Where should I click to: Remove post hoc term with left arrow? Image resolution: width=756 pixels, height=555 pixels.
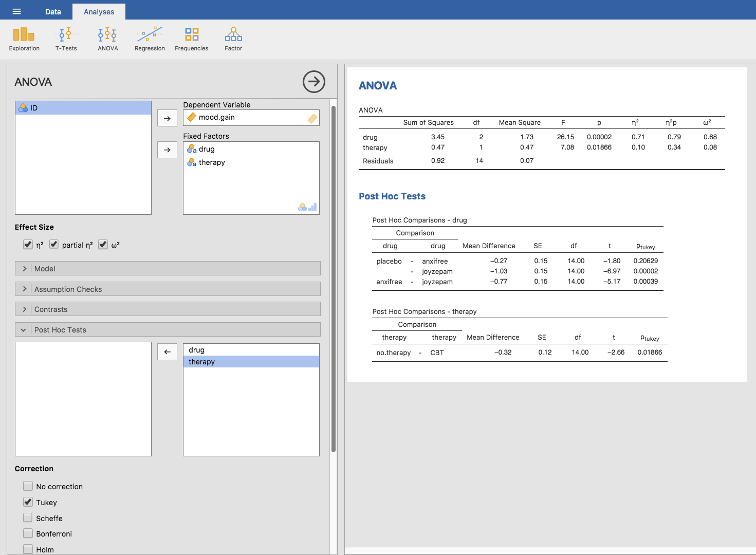(x=167, y=352)
